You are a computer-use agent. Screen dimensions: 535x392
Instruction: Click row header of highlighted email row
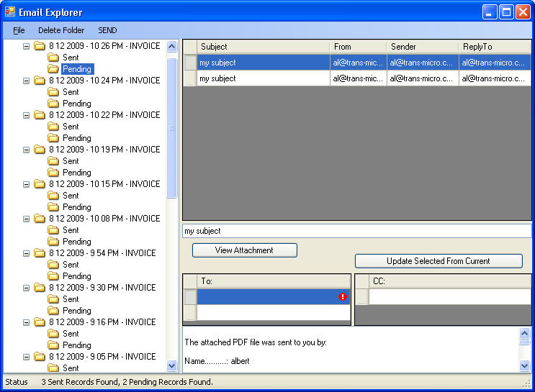[190, 63]
